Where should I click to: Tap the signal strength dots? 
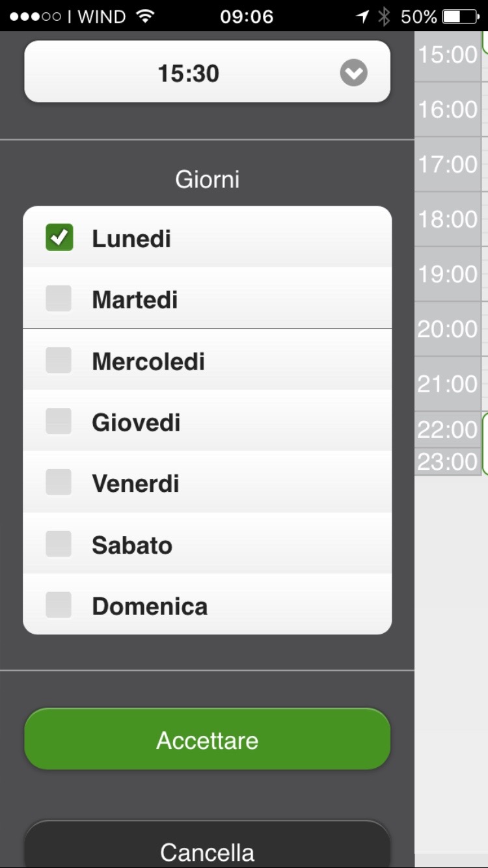35,16
